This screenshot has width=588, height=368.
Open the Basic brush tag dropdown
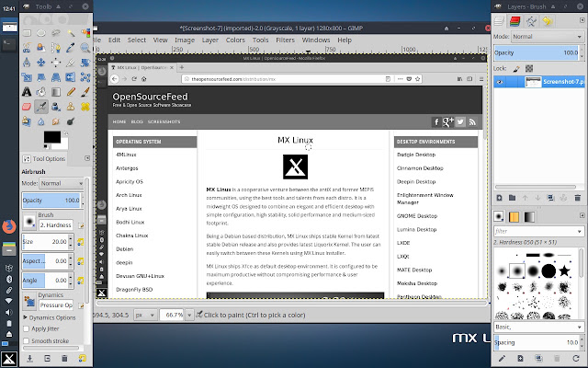click(538, 328)
